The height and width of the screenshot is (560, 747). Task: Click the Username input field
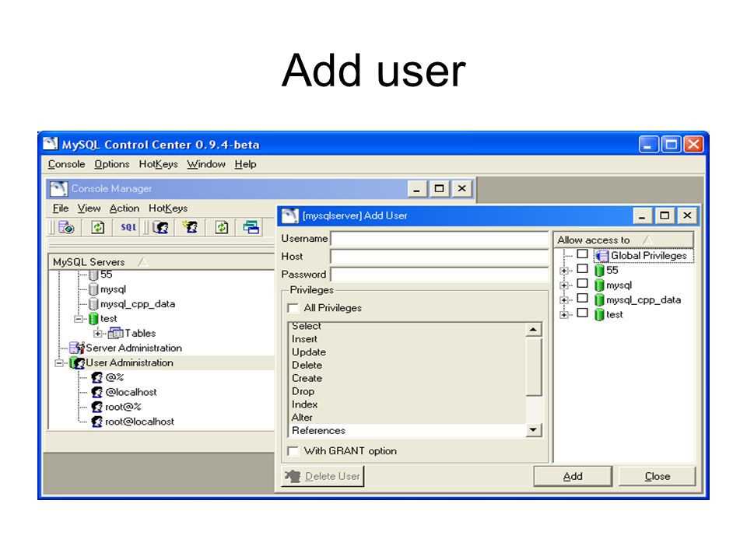click(439, 239)
